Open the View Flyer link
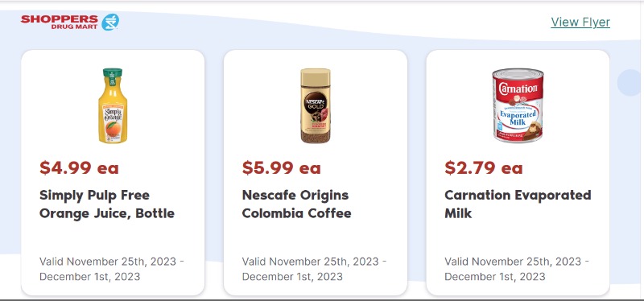The height and width of the screenshot is (301, 644). [580, 23]
